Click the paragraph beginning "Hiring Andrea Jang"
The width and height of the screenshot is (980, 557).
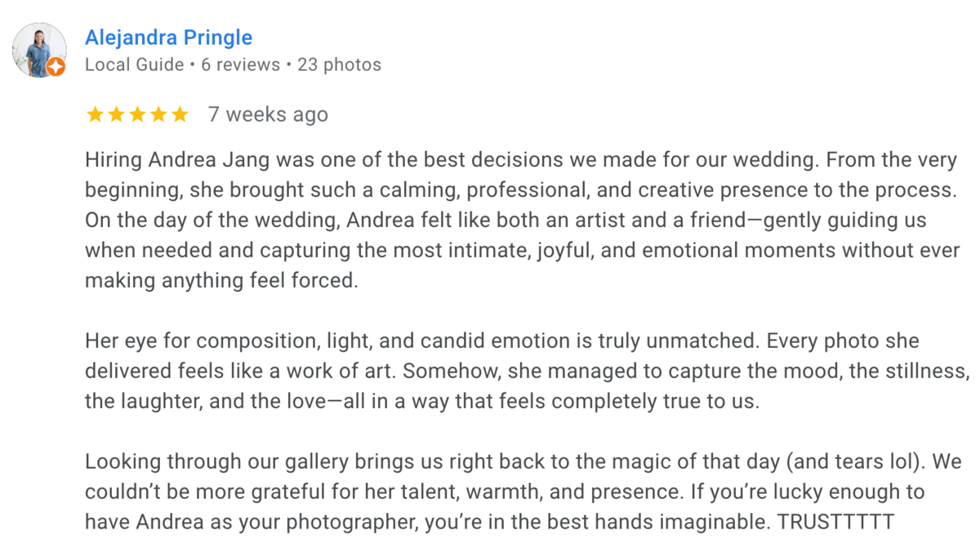pos(522,221)
